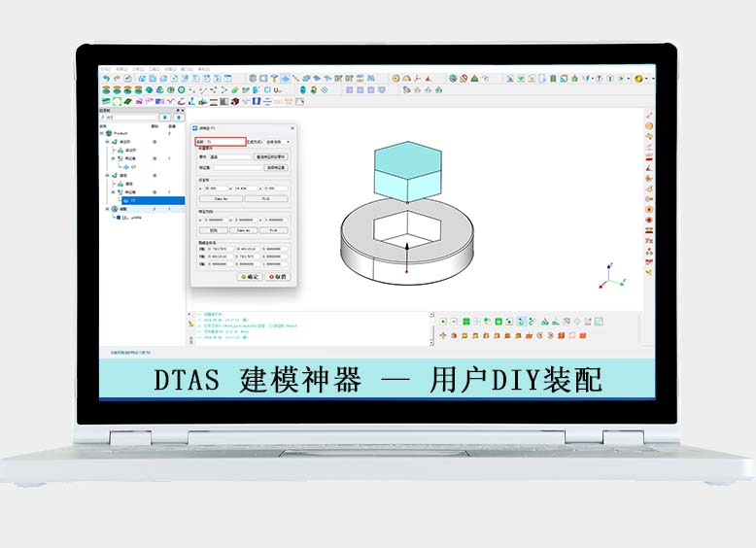Screen dimensions: 756x548
Task: Click the XYZ coordinate axis triad in the viewport
Action: tap(607, 277)
